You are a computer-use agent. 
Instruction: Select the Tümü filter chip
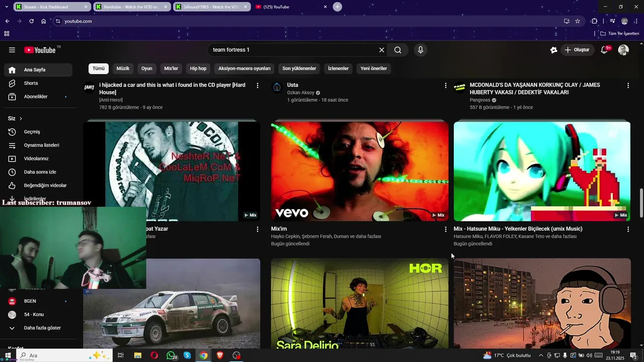click(x=99, y=68)
